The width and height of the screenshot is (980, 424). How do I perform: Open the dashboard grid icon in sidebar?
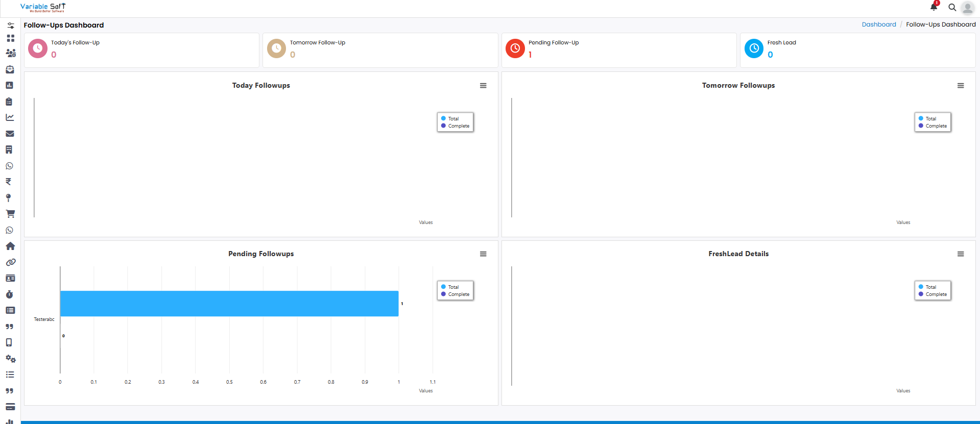[10, 38]
